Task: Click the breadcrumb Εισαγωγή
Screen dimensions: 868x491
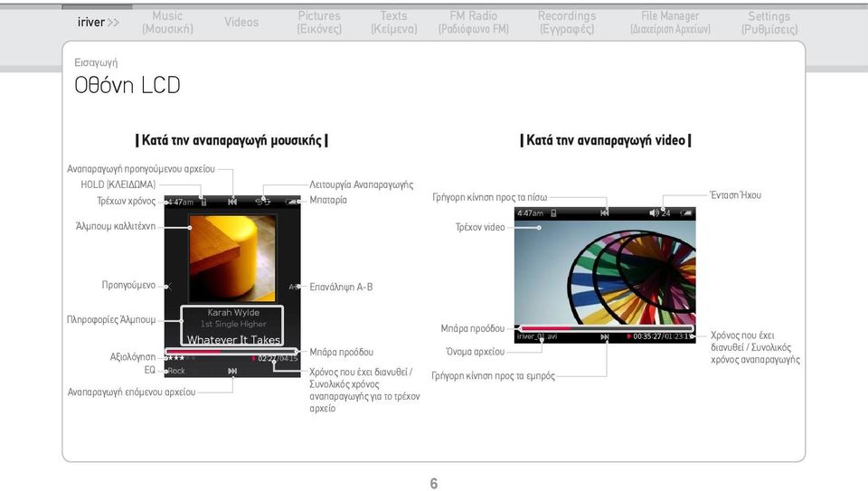Action: pyautogui.click(x=96, y=62)
